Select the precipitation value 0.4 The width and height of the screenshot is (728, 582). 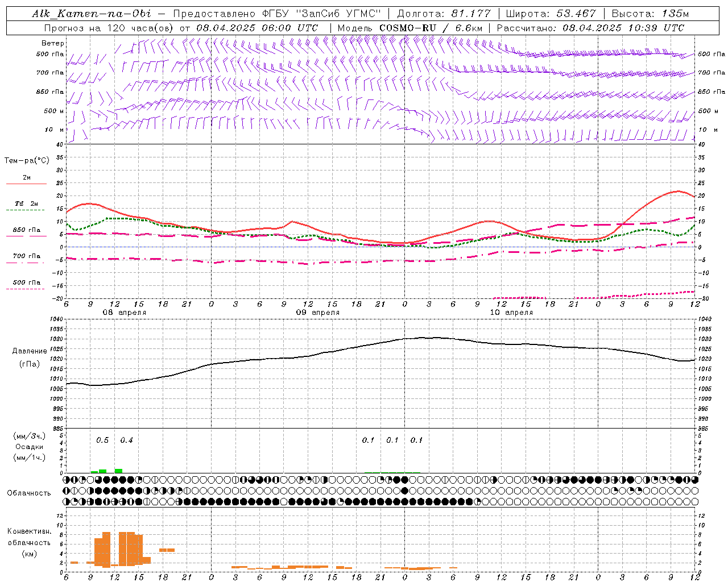[x=126, y=440]
